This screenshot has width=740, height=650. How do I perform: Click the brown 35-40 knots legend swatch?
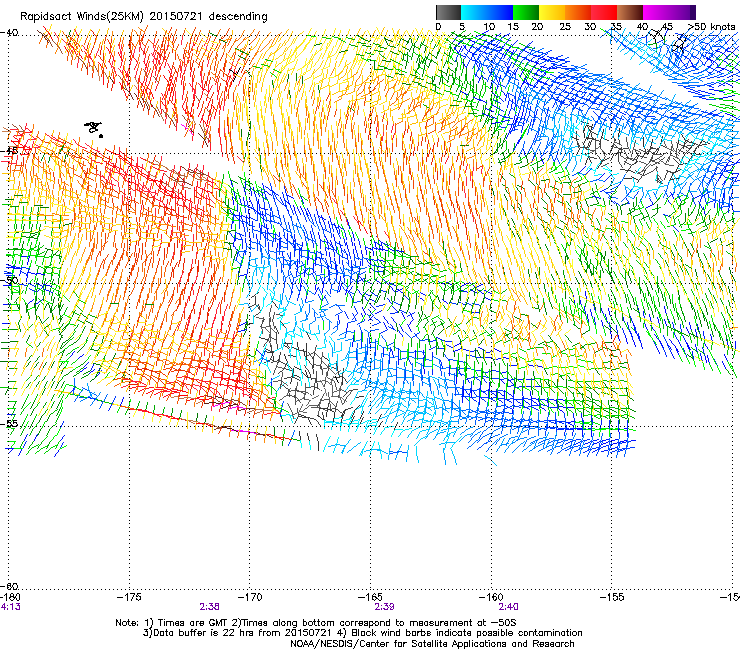click(x=630, y=12)
